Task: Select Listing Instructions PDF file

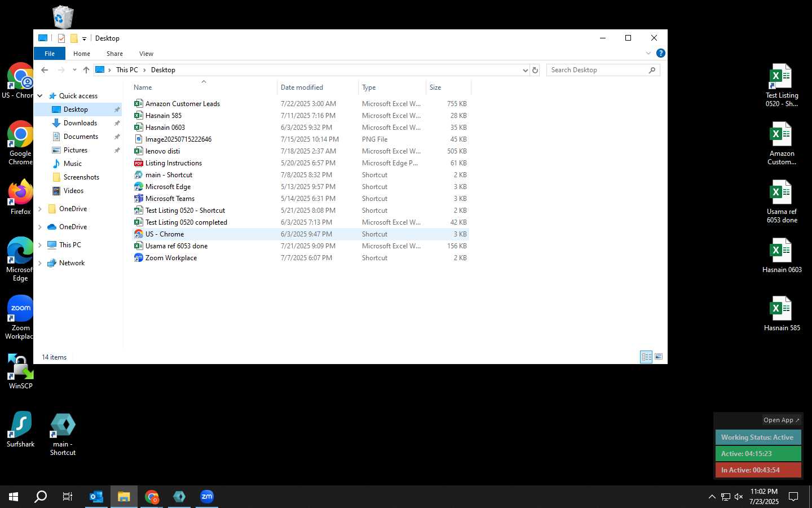Action: [301, 163]
